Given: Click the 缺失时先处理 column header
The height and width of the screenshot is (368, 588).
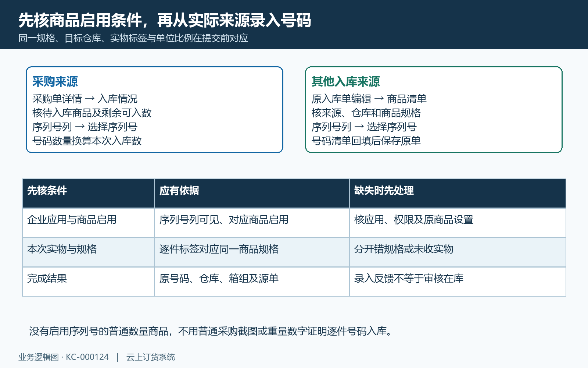Looking at the screenshot, I should point(458,194).
